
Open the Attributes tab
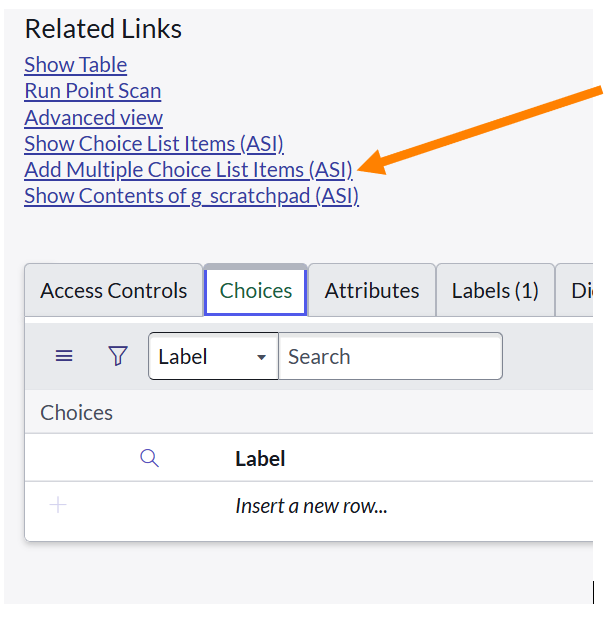(372, 291)
